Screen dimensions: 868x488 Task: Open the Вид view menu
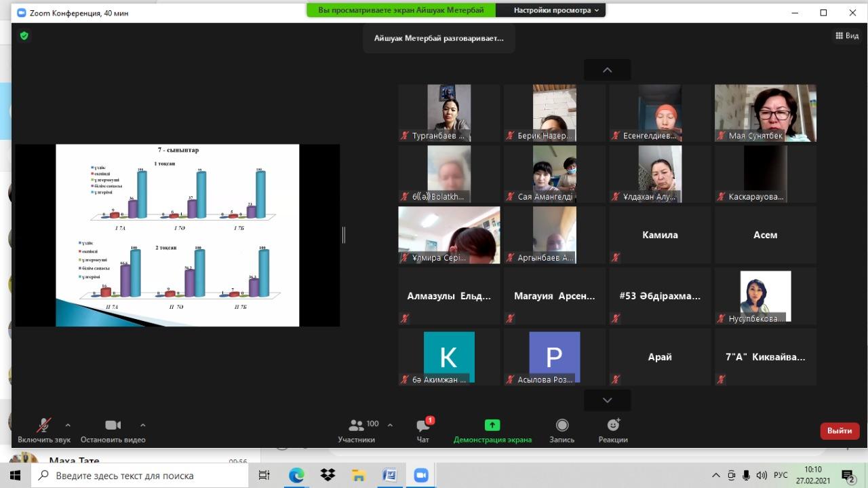[x=847, y=35]
